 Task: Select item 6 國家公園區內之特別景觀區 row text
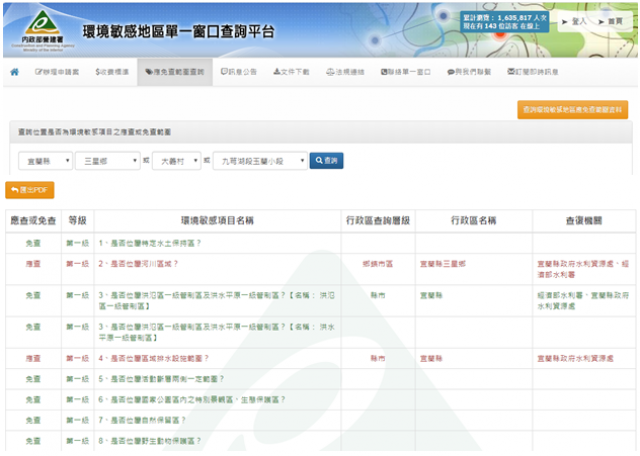[x=191, y=399]
